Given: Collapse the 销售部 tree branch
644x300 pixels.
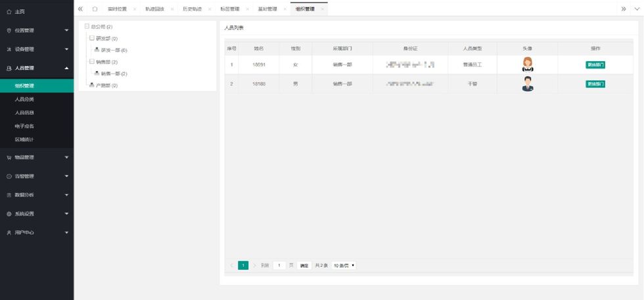Looking at the screenshot, I should click(91, 62).
